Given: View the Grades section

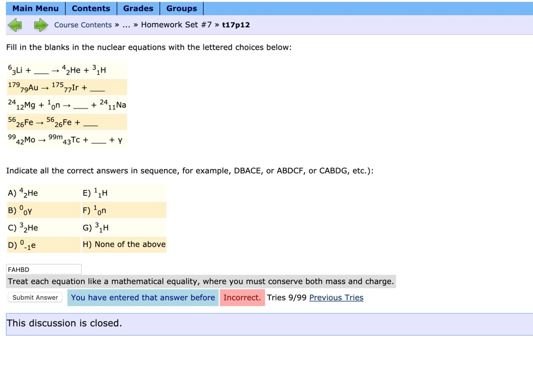Looking at the screenshot, I should coord(138,8).
